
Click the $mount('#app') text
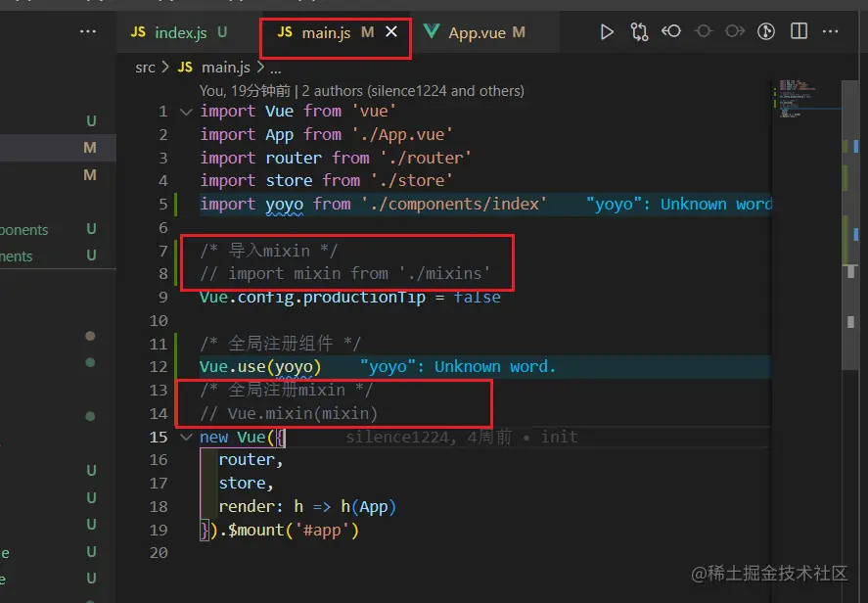[x=294, y=531]
